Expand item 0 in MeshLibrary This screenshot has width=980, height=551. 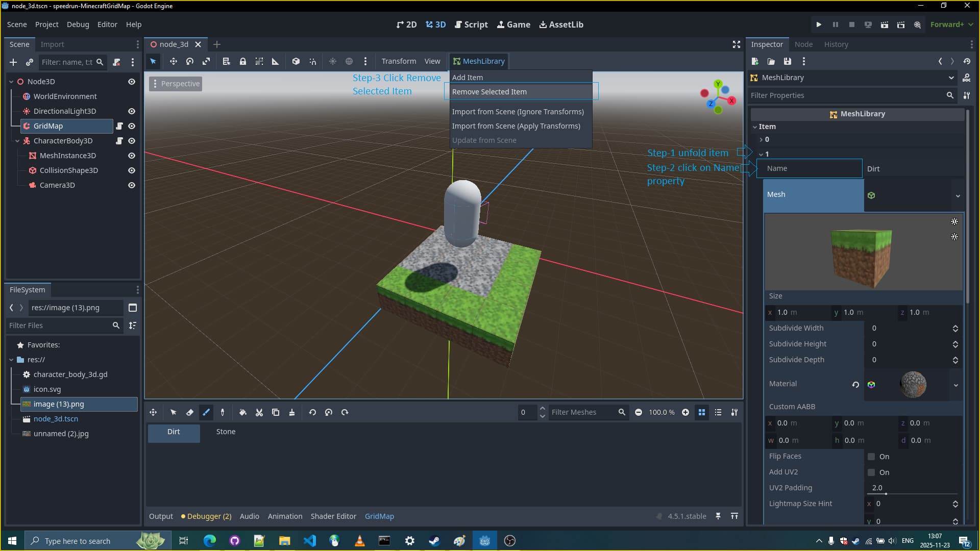tap(761, 139)
